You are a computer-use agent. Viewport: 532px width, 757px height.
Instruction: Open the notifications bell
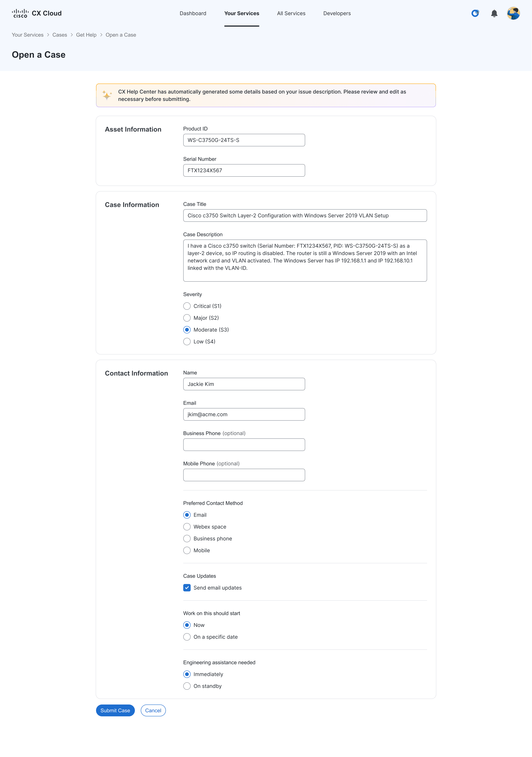[494, 13]
